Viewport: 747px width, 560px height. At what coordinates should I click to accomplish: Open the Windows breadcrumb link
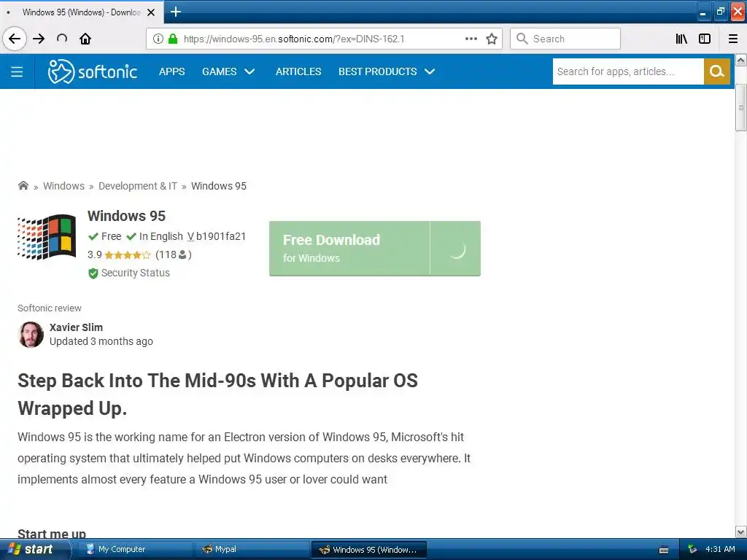coord(64,186)
